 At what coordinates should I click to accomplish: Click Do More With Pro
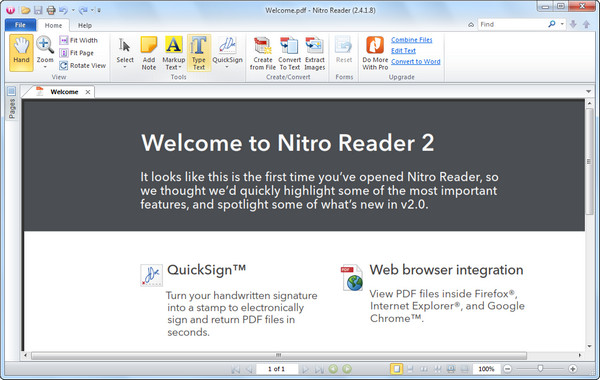click(375, 53)
